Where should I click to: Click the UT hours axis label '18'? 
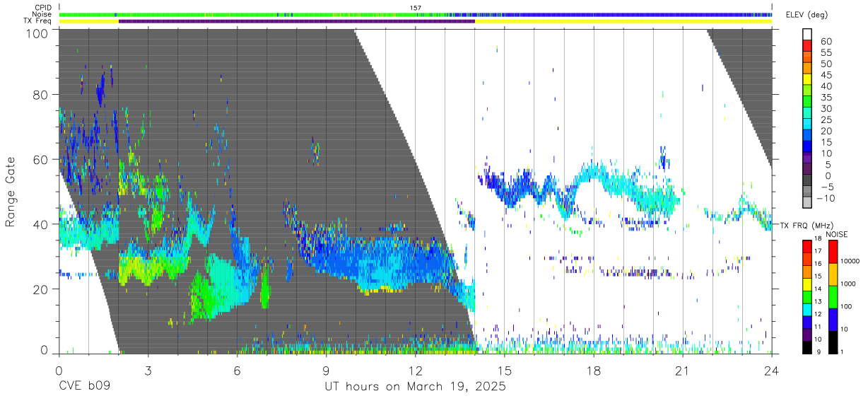pos(594,371)
